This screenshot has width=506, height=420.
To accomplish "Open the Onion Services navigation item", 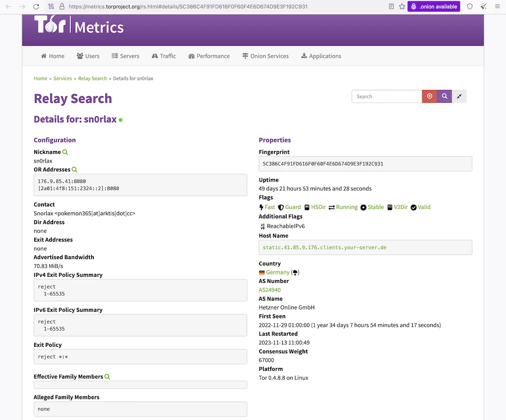I will click(265, 56).
